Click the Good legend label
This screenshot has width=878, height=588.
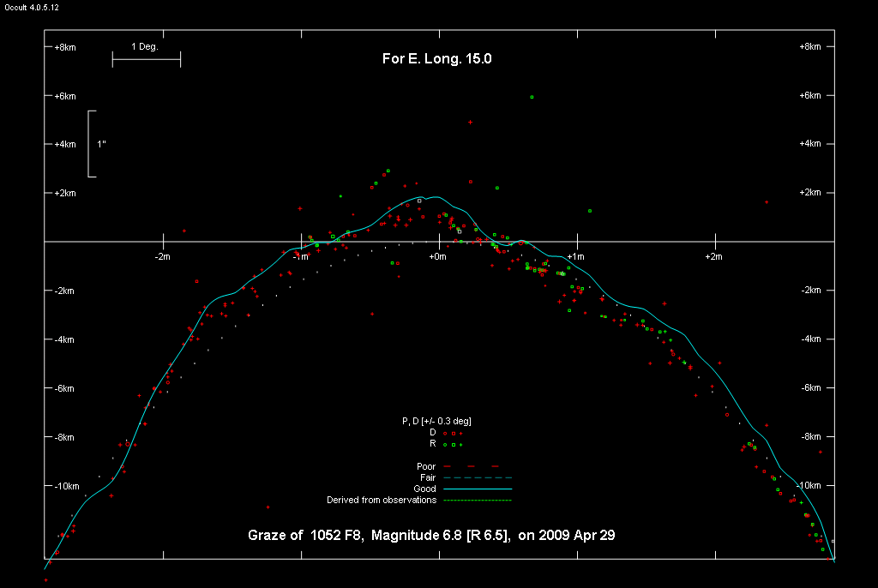pyautogui.click(x=424, y=489)
